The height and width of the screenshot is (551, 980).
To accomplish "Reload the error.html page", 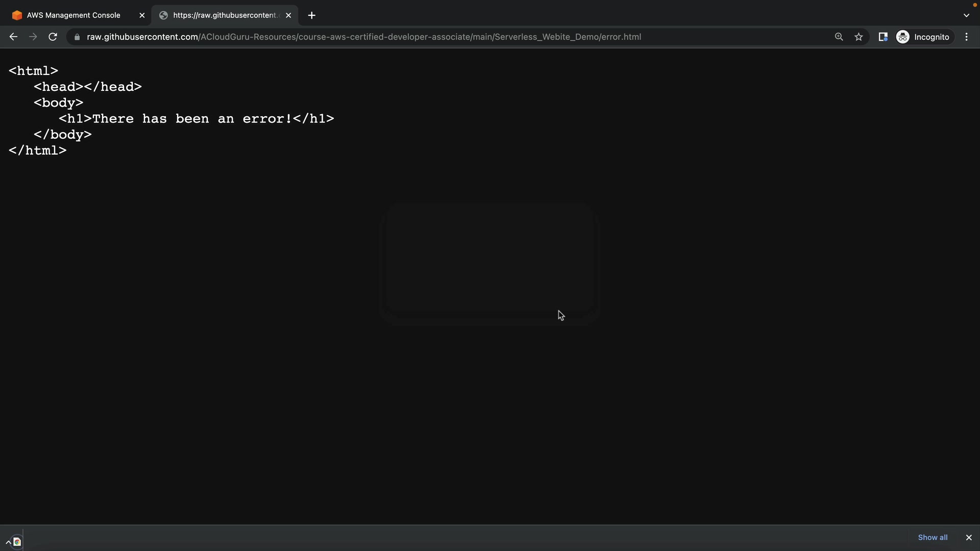I will (x=53, y=37).
